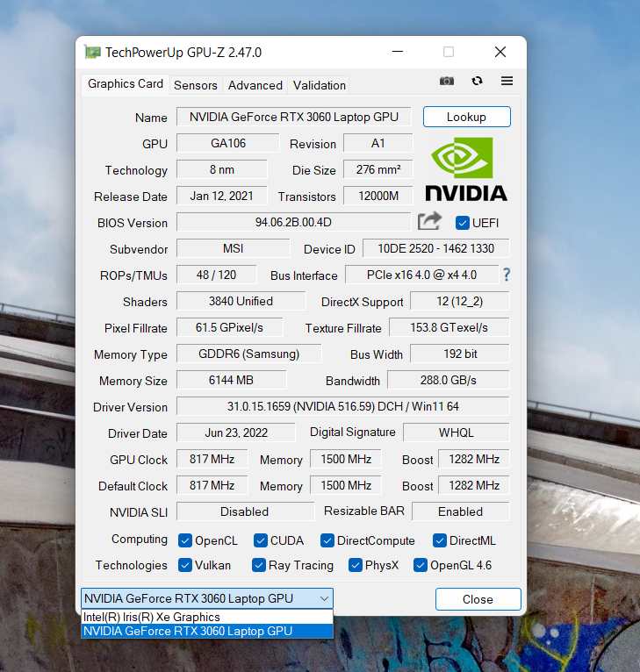Toggle the UEFI checkbox
Viewport: 640px width, 672px height.
tap(463, 223)
